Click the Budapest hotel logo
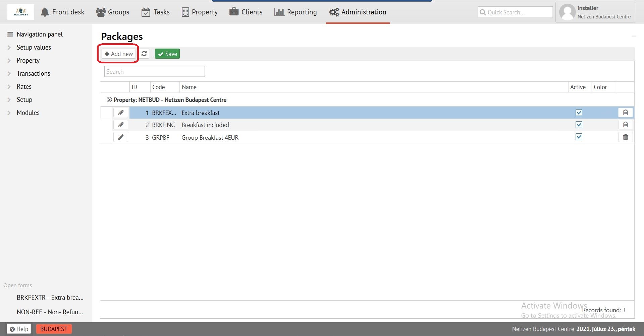 (21, 12)
